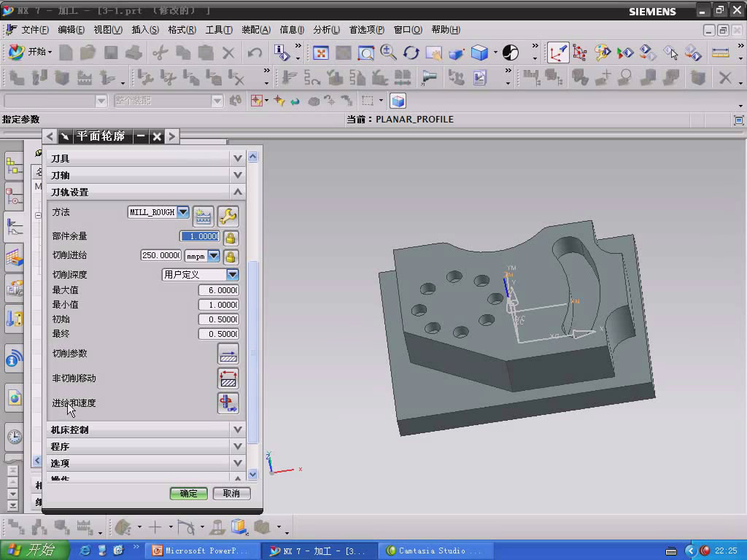Switch to Camtasia Studio in the taskbar
The image size is (747, 560).
coord(435,551)
